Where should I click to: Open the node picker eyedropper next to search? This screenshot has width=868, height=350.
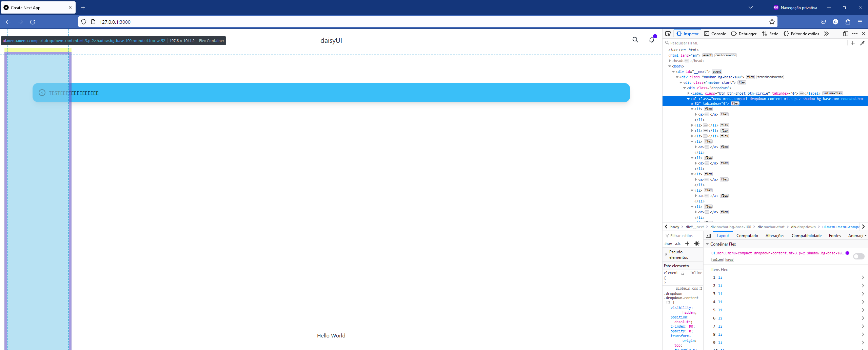pos(863,43)
